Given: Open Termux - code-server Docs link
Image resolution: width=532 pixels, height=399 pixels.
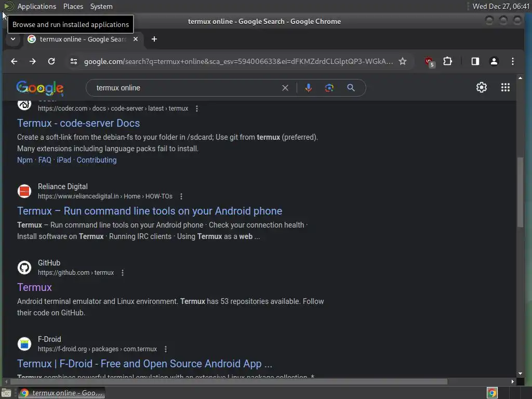Looking at the screenshot, I should coord(78,123).
